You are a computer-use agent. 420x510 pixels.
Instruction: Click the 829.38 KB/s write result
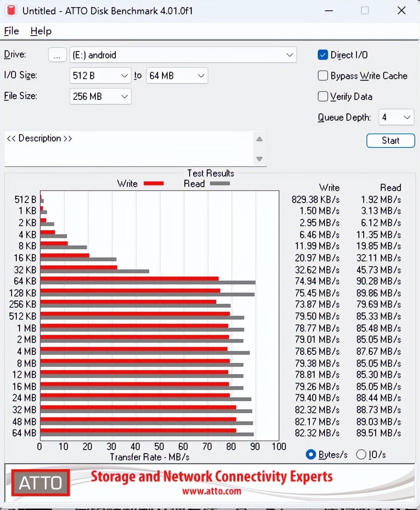click(315, 199)
